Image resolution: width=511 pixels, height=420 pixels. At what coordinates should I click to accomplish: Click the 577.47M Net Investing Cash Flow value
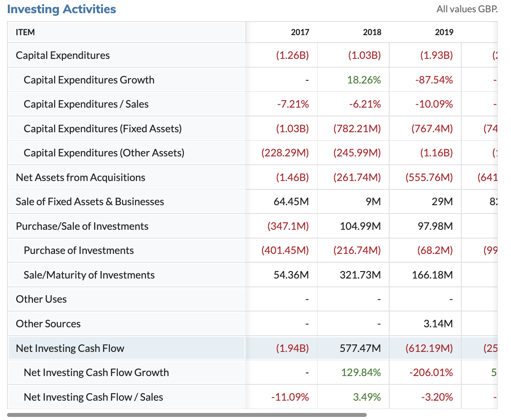click(360, 348)
